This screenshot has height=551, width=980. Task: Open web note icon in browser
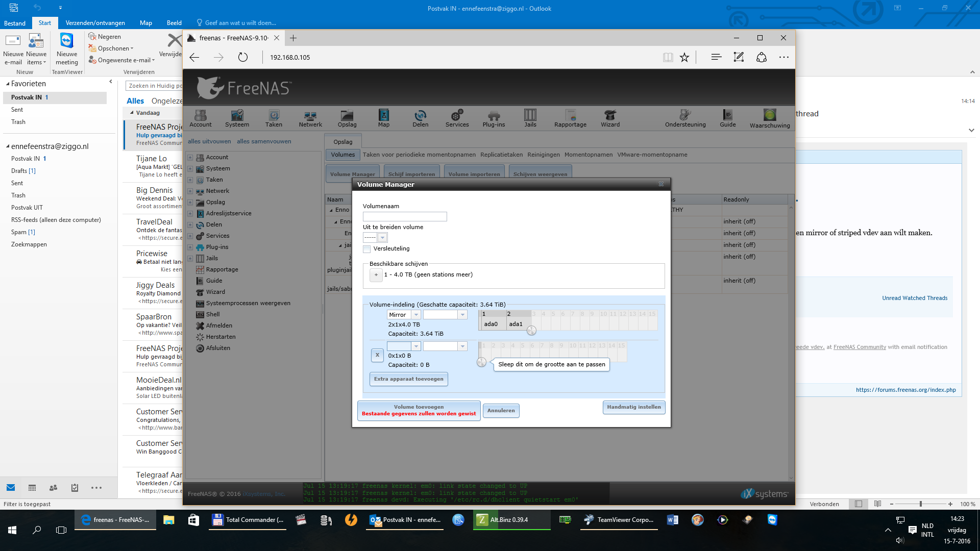[739, 57]
